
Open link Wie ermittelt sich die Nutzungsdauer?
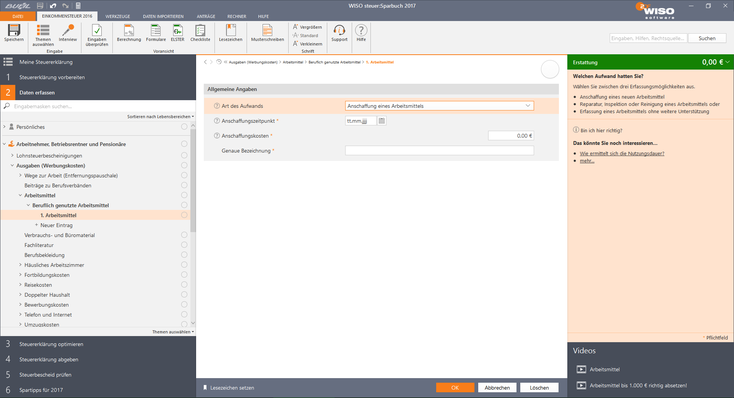tap(622, 154)
